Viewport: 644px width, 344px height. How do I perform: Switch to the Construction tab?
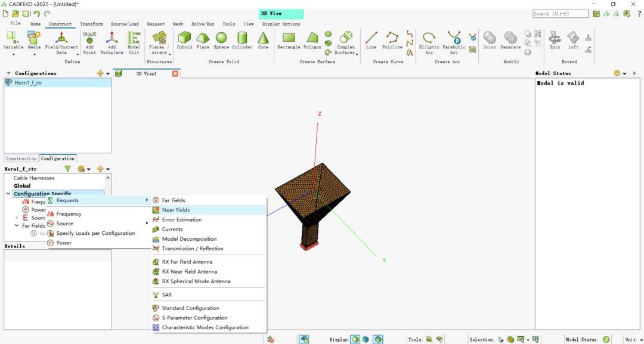click(x=21, y=159)
